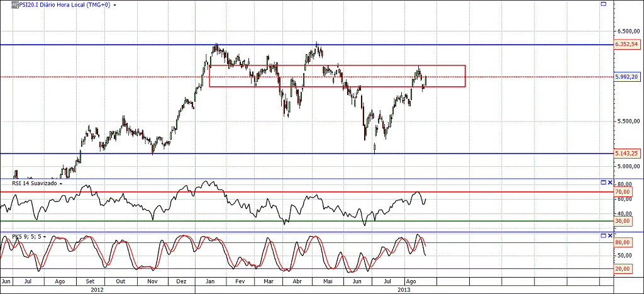This screenshot has height=294, width=644.
Task: Click the Set month label on time axis
Action: click(89, 282)
